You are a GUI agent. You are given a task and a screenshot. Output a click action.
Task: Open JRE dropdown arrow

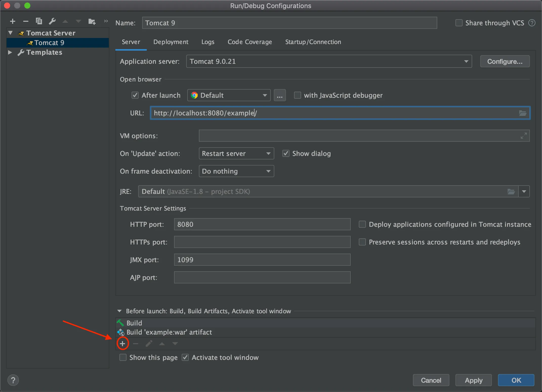[x=524, y=192]
